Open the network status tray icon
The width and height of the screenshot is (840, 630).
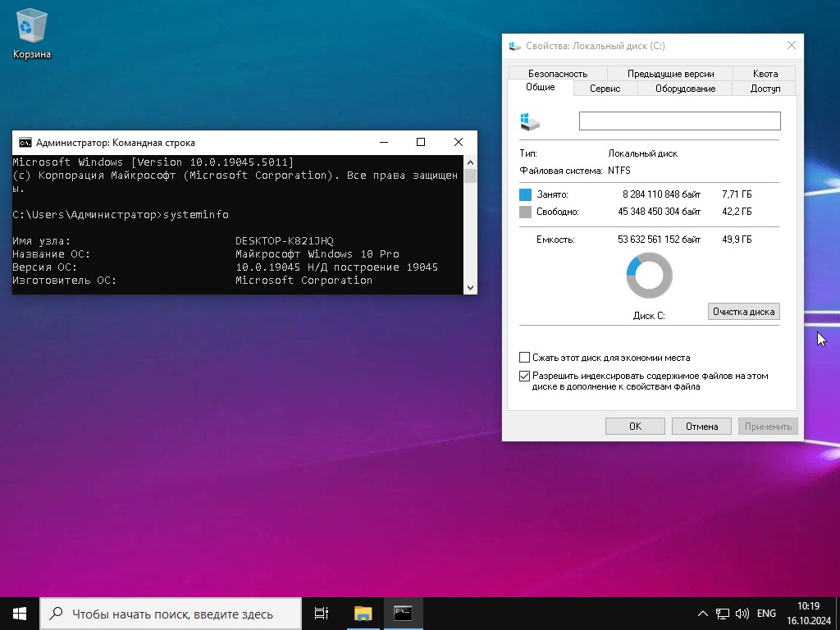pos(723,614)
